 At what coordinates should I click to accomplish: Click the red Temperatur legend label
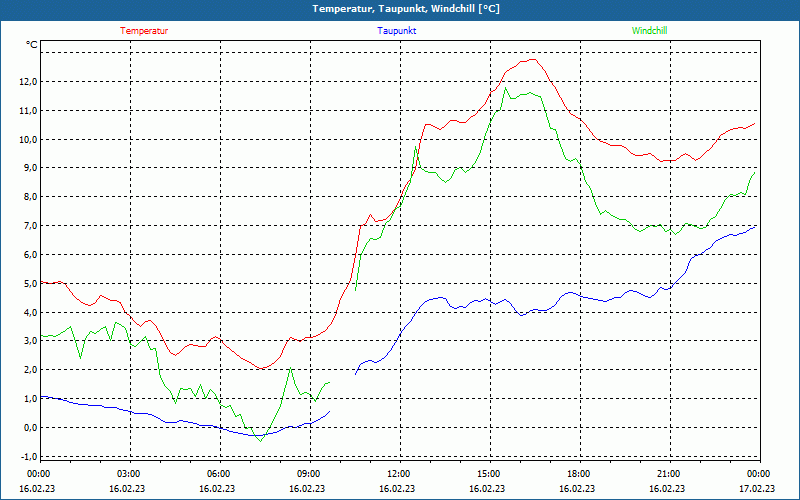(144, 31)
